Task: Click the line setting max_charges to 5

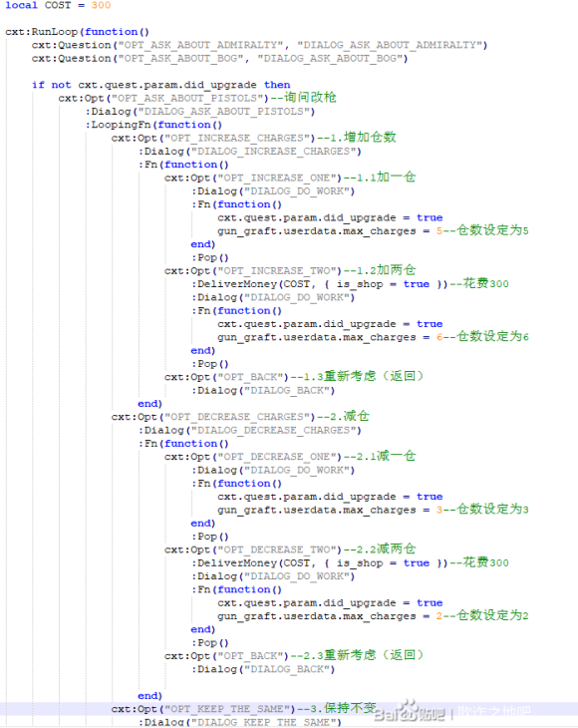Action: [373, 230]
